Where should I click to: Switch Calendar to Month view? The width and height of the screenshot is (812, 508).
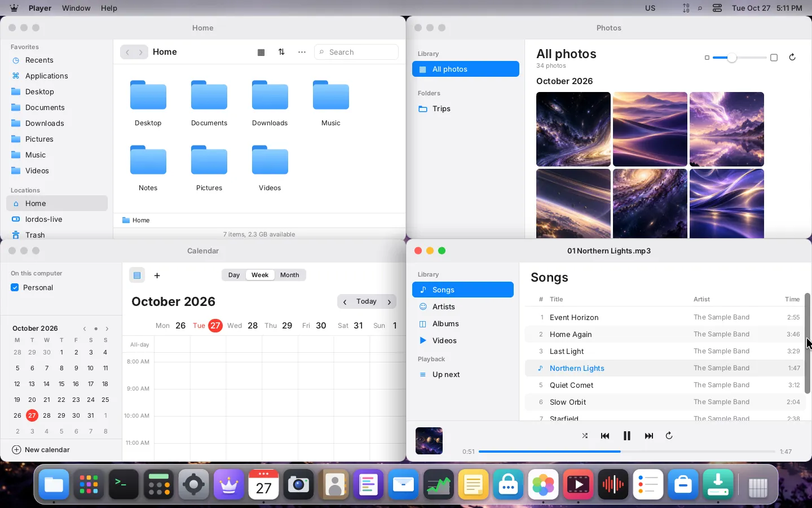tap(290, 275)
